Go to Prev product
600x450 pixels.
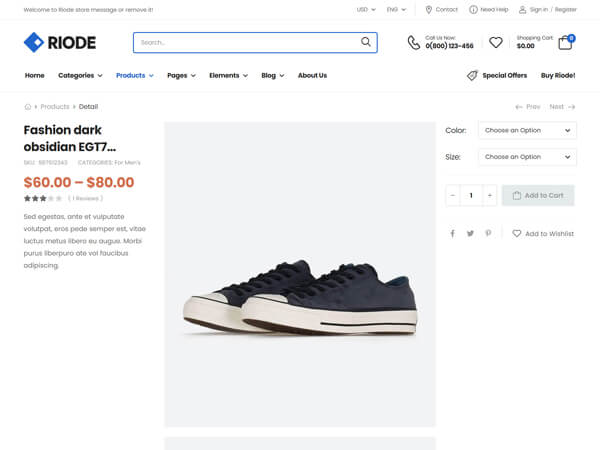528,107
